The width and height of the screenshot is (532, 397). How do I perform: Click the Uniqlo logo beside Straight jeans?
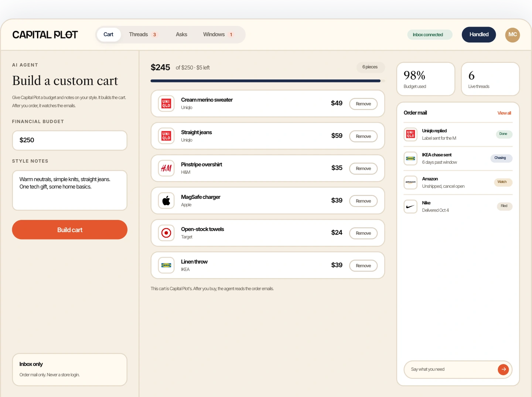pyautogui.click(x=166, y=136)
